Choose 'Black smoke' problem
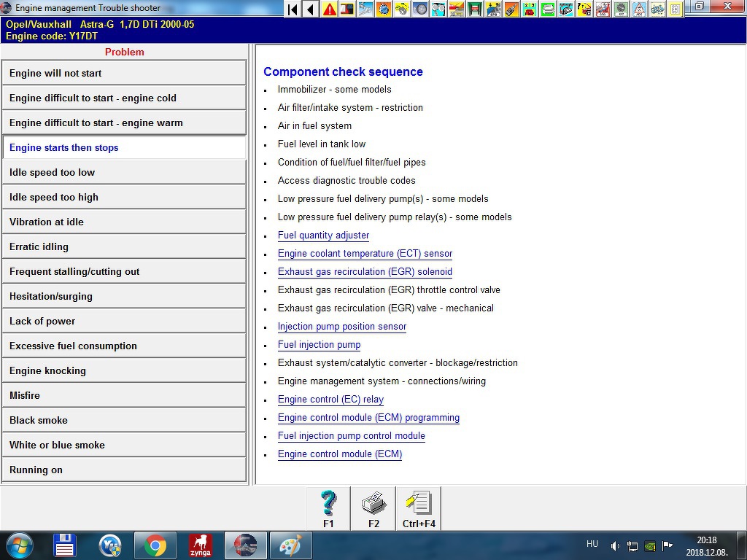The image size is (747, 560). click(x=124, y=419)
